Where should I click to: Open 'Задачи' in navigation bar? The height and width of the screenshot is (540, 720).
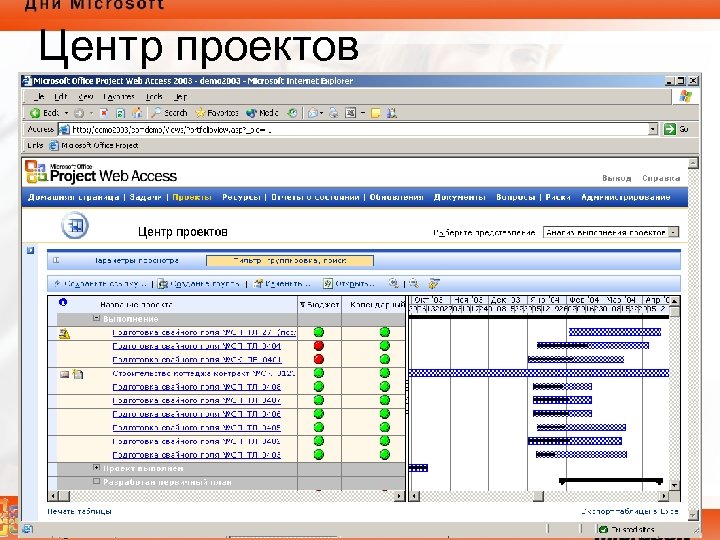click(x=145, y=197)
